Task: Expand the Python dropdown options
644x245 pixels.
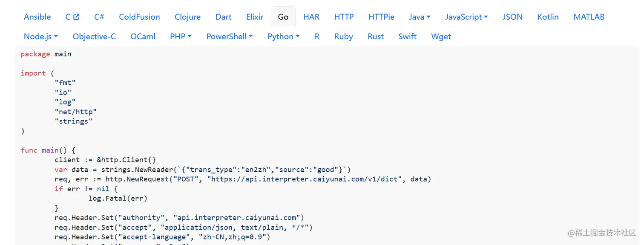Action: pyautogui.click(x=283, y=37)
